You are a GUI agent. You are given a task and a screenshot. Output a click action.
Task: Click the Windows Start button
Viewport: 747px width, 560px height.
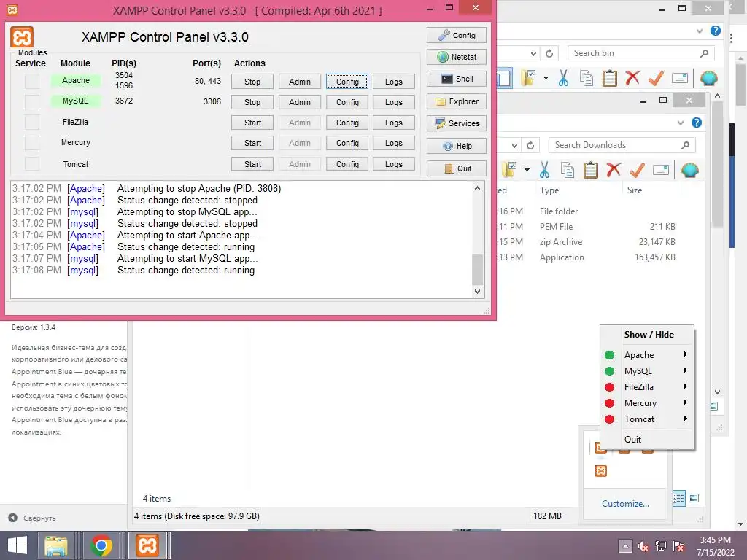(x=18, y=545)
